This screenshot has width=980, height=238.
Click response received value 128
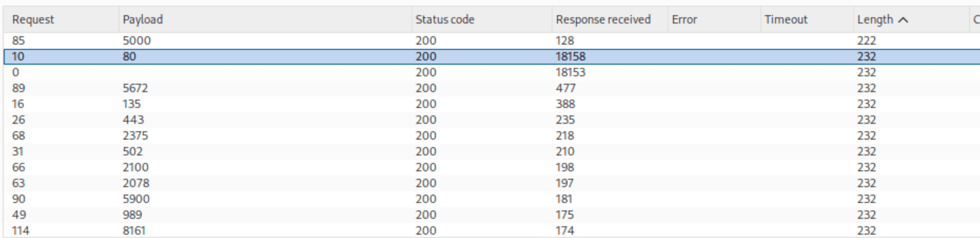coord(565,40)
